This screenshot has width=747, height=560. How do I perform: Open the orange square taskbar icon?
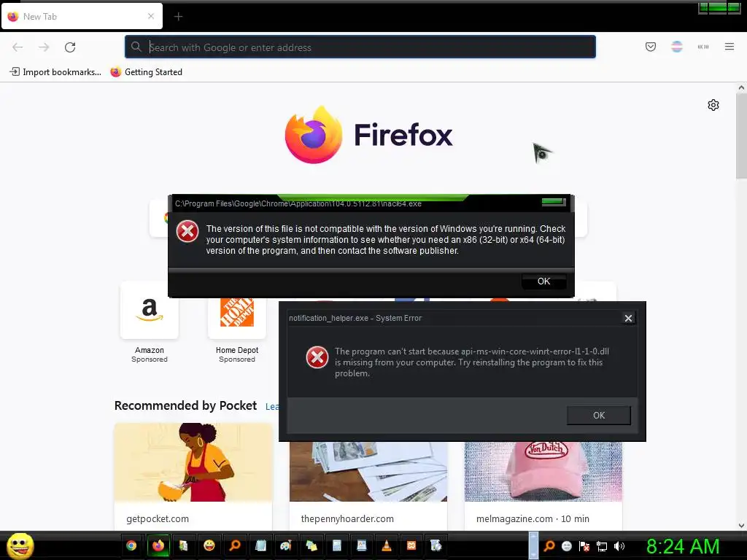click(411, 545)
